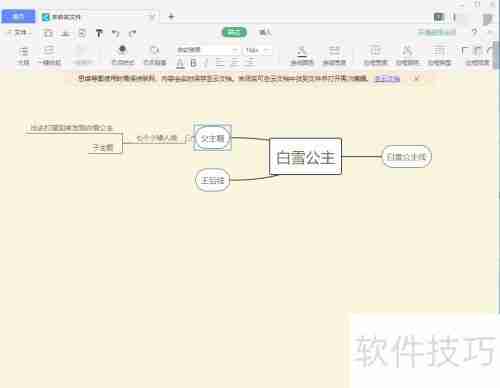The image size is (500, 388).
Task: Open the outline view tool
Action: [x=23, y=56]
